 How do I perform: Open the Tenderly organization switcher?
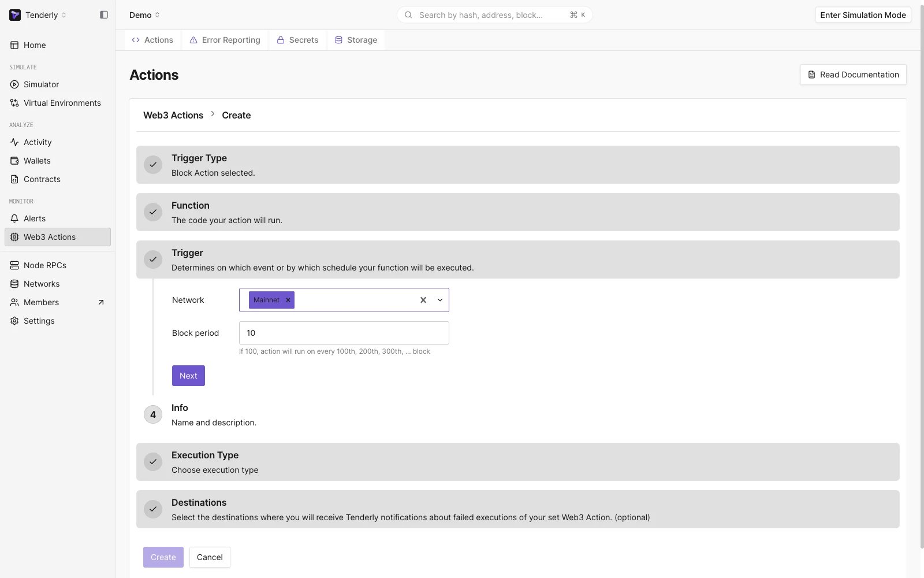tap(46, 15)
